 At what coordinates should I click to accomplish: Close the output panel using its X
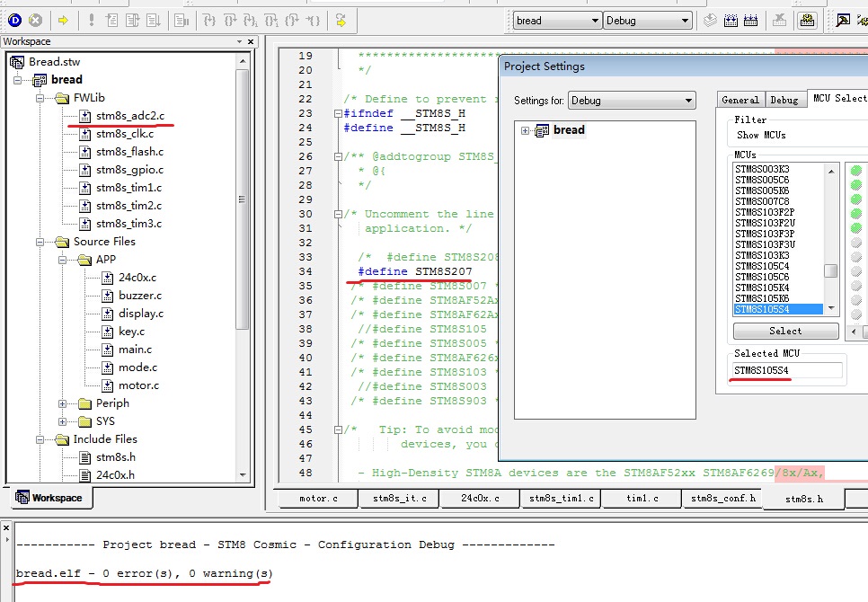click(x=6, y=527)
